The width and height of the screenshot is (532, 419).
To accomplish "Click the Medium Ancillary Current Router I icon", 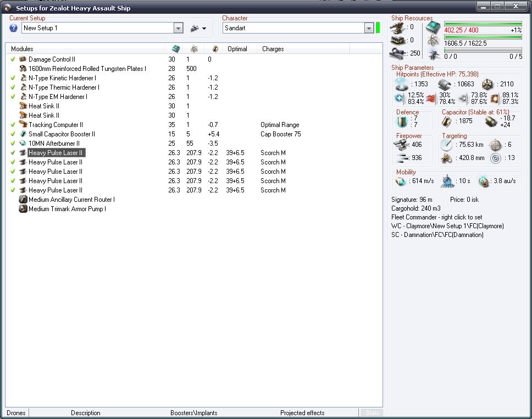I will [23, 199].
